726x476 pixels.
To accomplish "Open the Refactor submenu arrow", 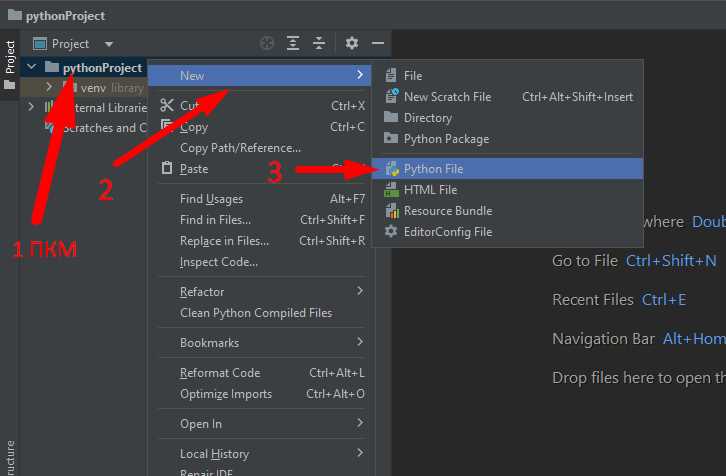I will [360, 291].
